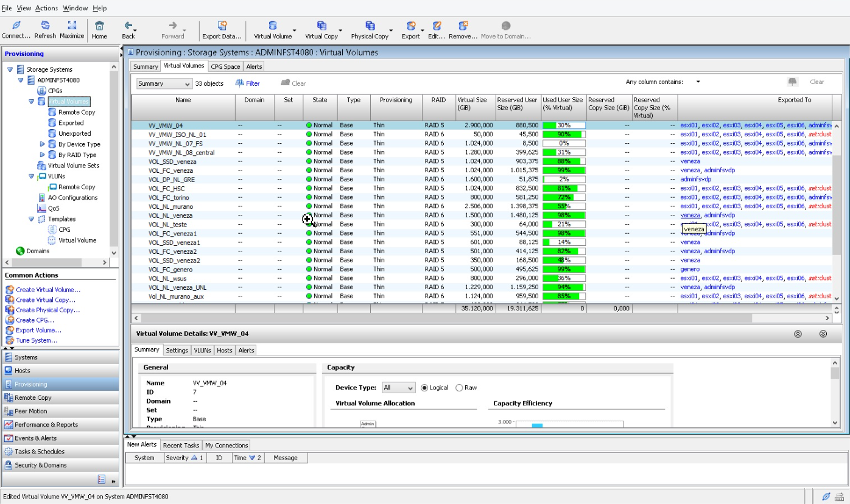Image resolution: width=850 pixels, height=504 pixels.
Task: Click the Connect toolbar icon
Action: [16, 26]
